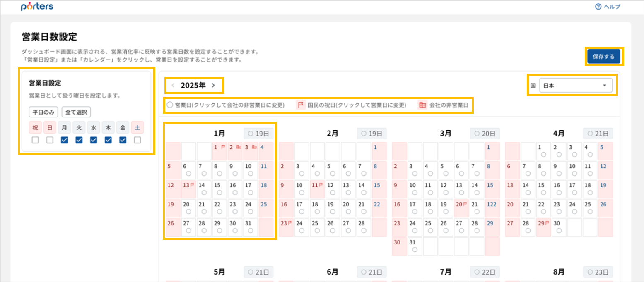Toggle the business day circle on January 6
Viewport: 644px width, 282px height.
(x=189, y=173)
